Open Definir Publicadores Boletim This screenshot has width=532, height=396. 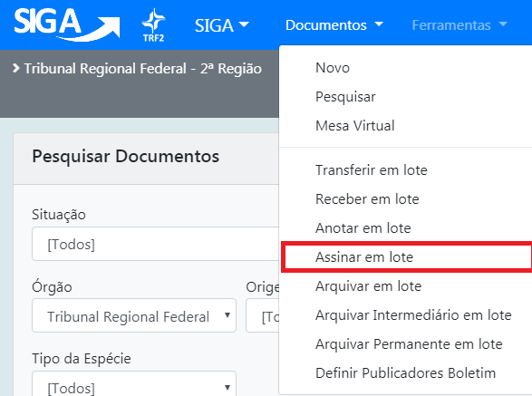point(406,373)
